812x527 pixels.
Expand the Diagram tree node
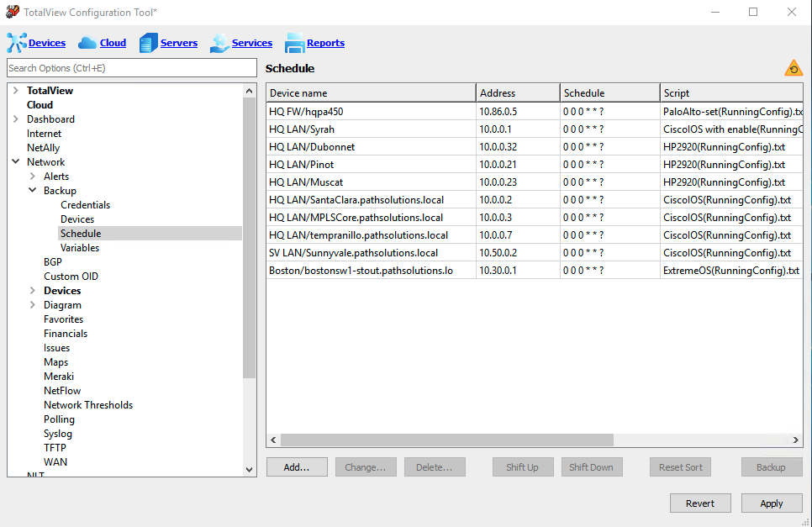click(x=33, y=305)
